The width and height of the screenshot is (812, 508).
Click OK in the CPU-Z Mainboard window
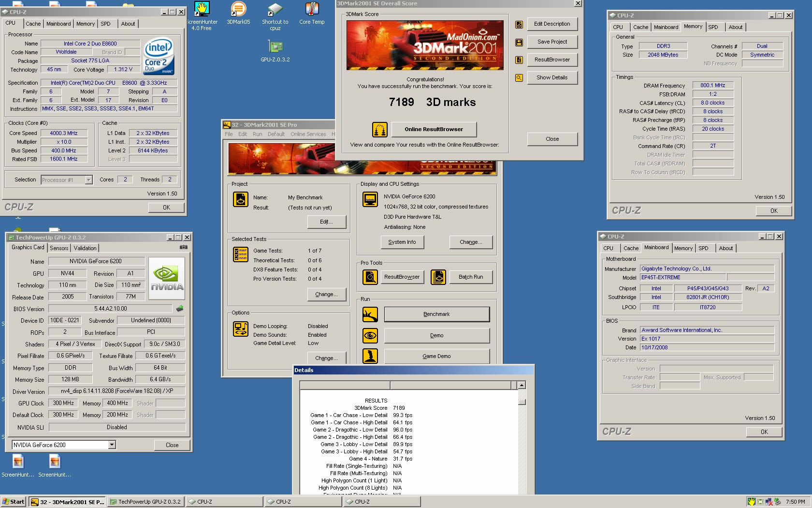[764, 432]
